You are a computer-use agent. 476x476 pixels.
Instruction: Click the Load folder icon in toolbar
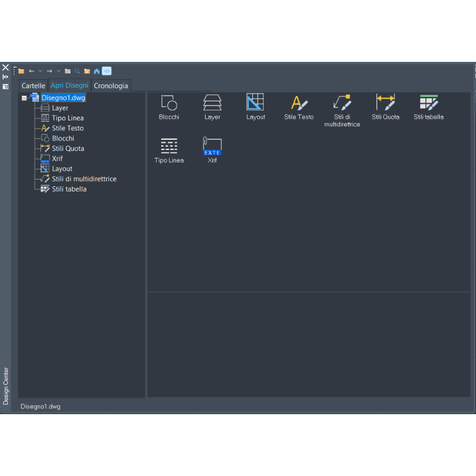21,71
